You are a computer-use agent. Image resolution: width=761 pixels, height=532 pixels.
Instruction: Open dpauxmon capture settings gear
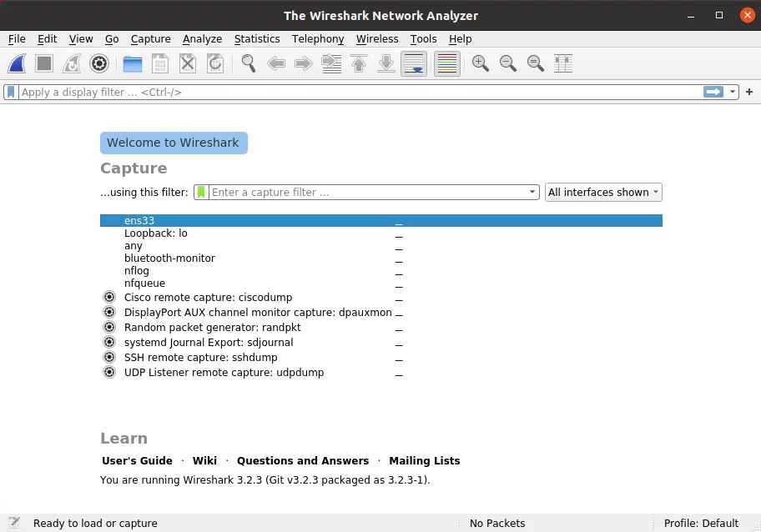[109, 313]
